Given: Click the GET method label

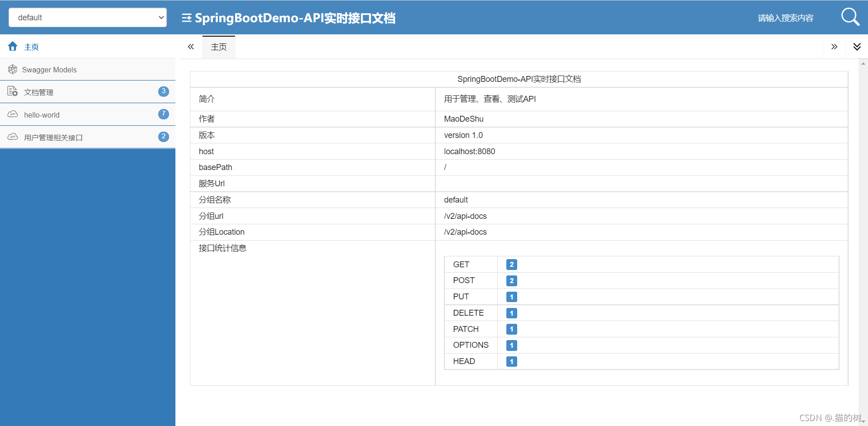Looking at the screenshot, I should point(461,265).
